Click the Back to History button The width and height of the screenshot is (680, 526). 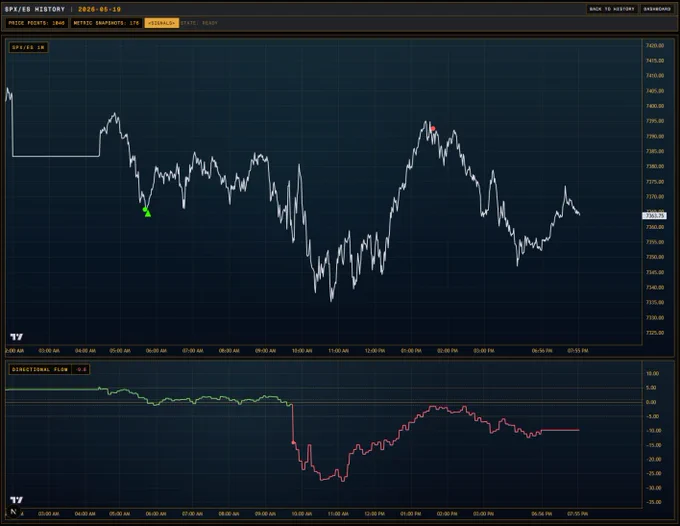click(x=612, y=9)
